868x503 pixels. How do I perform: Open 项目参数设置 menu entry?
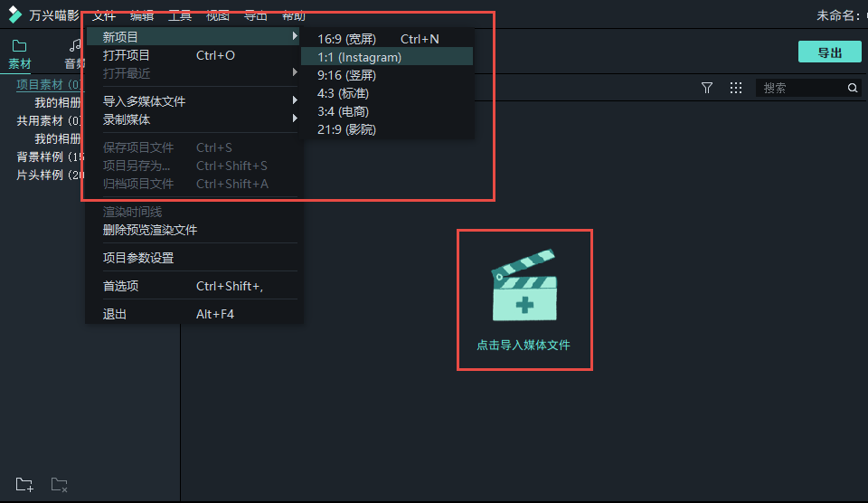[x=138, y=258]
